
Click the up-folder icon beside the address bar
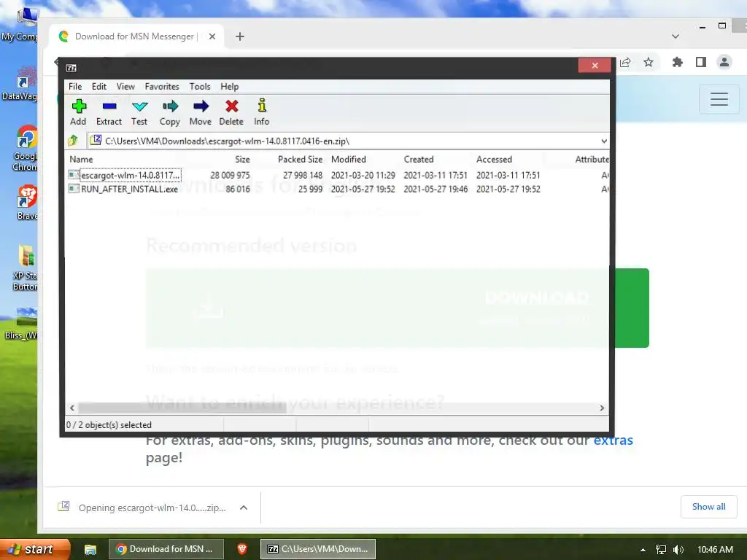(74, 141)
